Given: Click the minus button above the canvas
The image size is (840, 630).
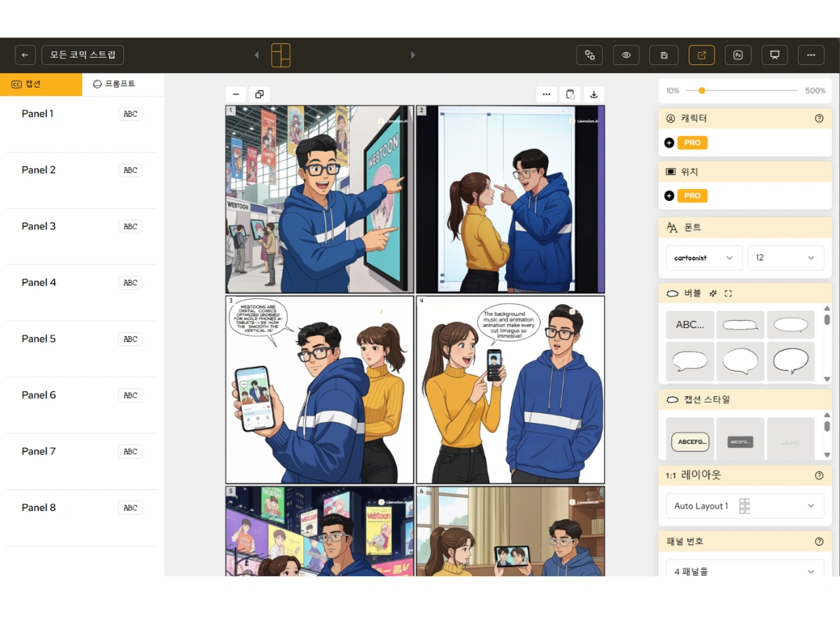Looking at the screenshot, I should coord(236,94).
